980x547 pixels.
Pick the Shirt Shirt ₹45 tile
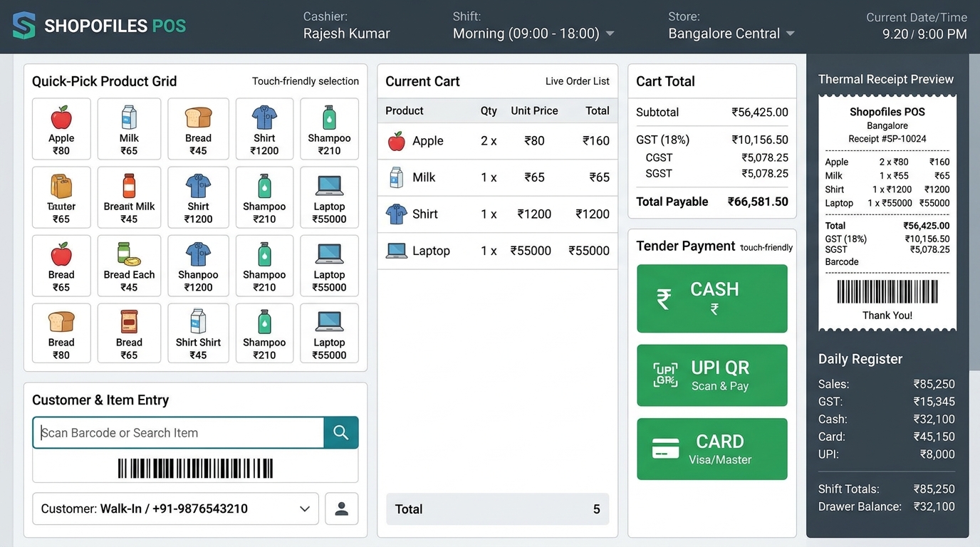tap(198, 333)
